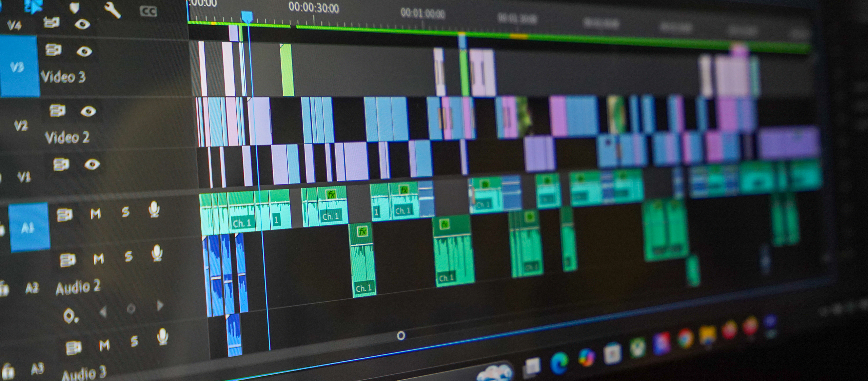
Task: Hide Video 2 track output
Action: (x=88, y=111)
